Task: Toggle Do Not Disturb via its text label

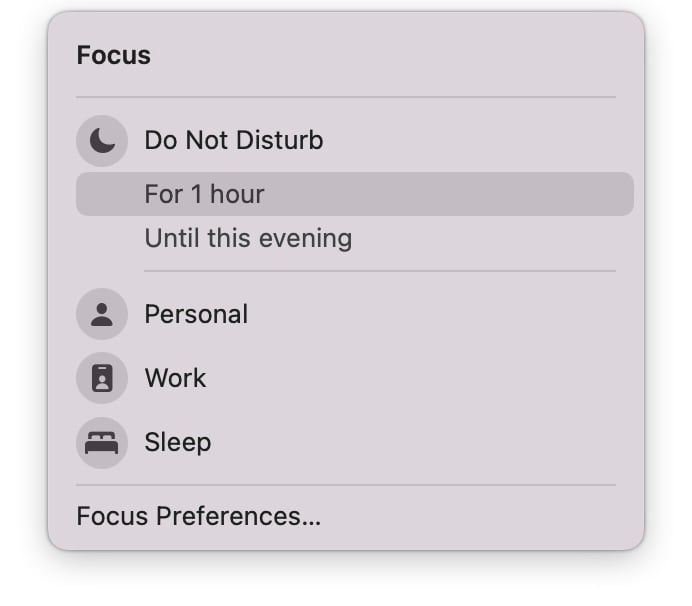Action: pyautogui.click(x=234, y=140)
